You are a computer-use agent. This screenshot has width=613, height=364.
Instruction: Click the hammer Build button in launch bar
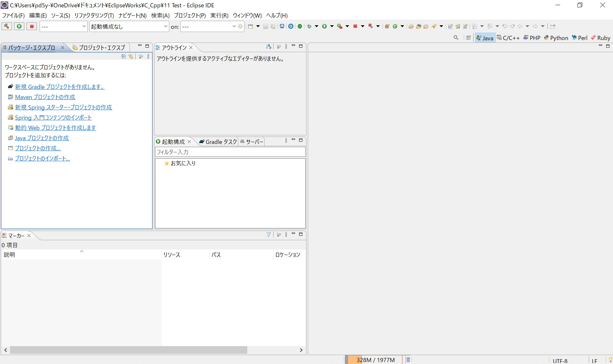point(6,26)
